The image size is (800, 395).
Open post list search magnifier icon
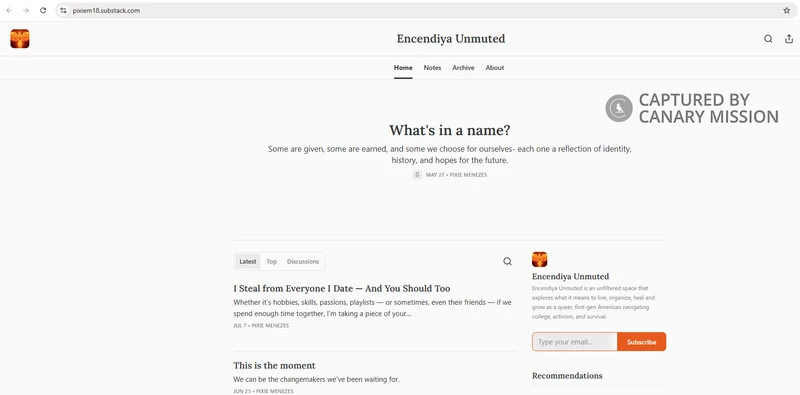(x=507, y=261)
